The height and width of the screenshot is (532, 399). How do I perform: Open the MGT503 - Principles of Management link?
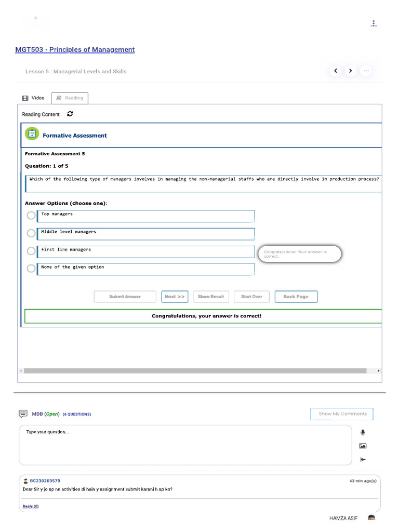point(75,49)
